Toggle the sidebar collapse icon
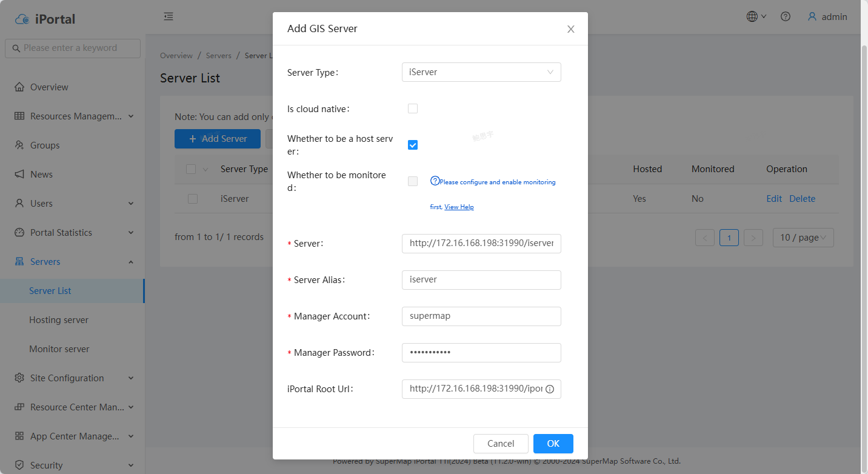This screenshot has height=474, width=868. (169, 16)
